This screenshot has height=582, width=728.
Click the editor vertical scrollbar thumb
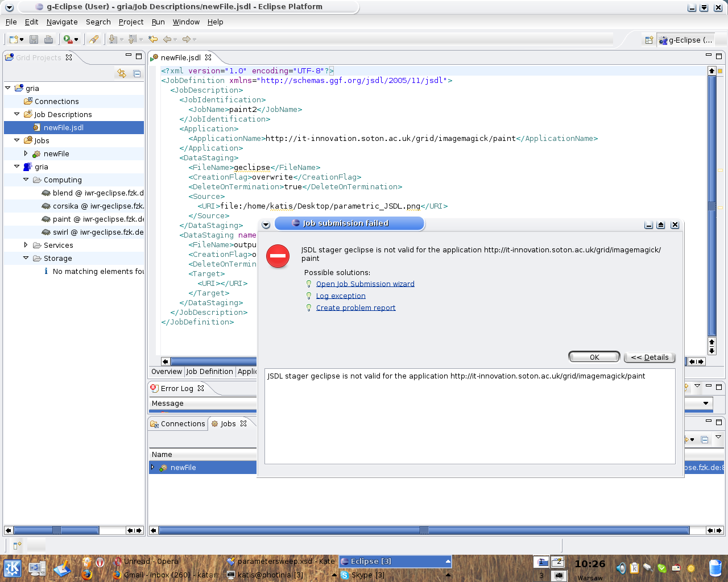(712, 206)
